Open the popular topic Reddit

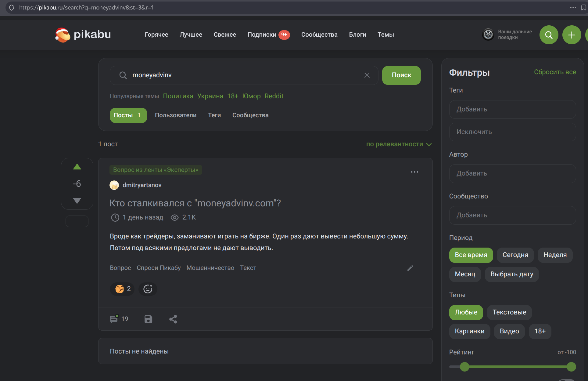click(274, 96)
